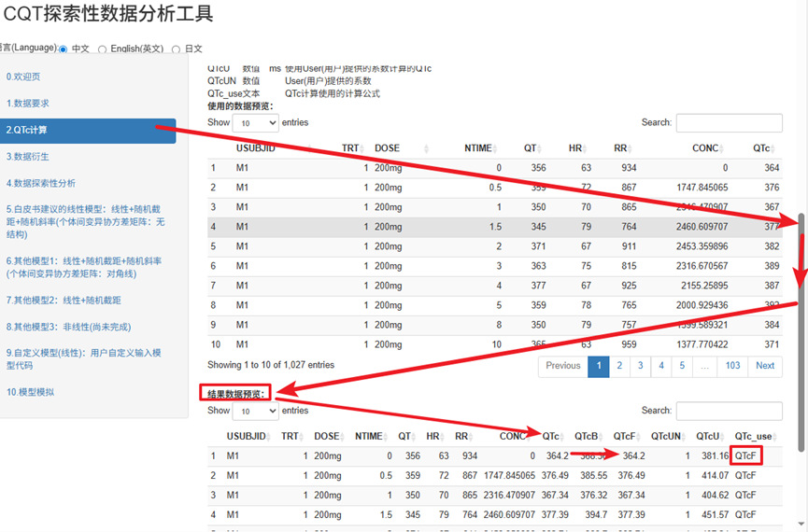Sort upper table by TRT column

coord(350,148)
